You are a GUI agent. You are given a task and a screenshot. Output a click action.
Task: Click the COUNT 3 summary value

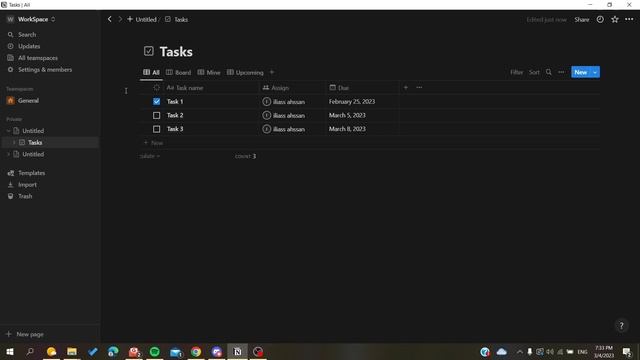click(245, 156)
